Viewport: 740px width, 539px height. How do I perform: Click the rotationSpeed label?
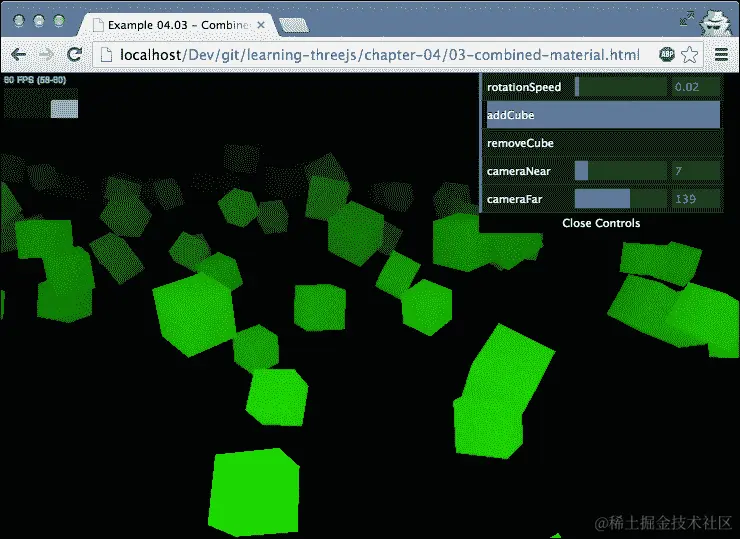click(524, 87)
